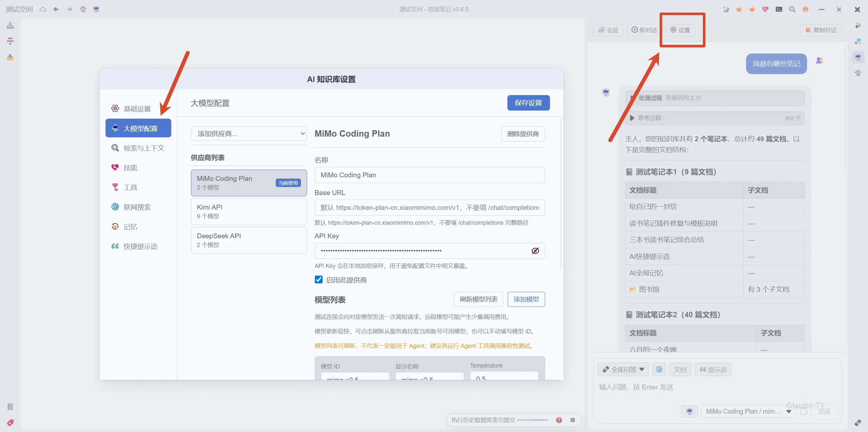Screen dimensions: 868x432
Task: Go forward with the right arrow icon
Action: 69,9
